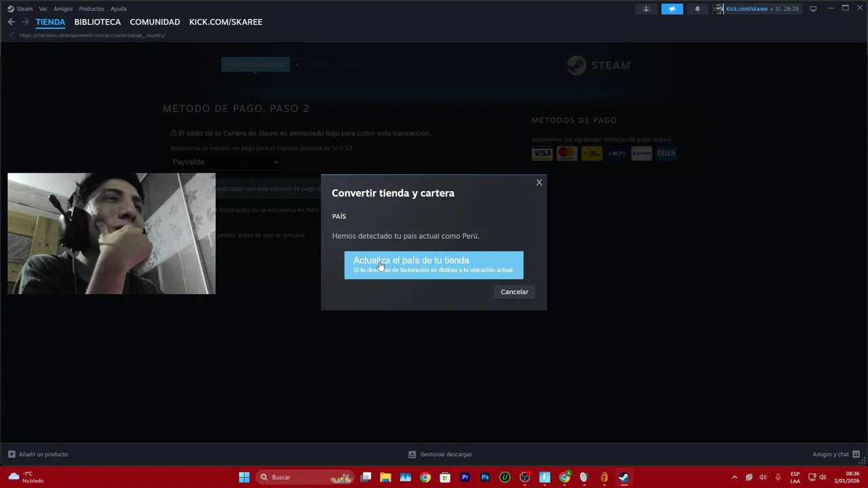This screenshot has width=868, height=488.
Task: Open the COMUNIDAD tab
Action: (x=155, y=22)
